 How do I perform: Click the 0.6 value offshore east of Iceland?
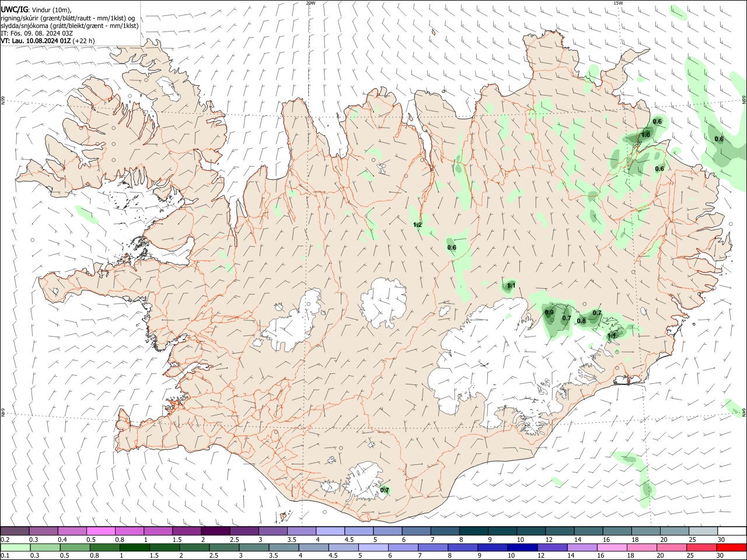tap(719, 139)
